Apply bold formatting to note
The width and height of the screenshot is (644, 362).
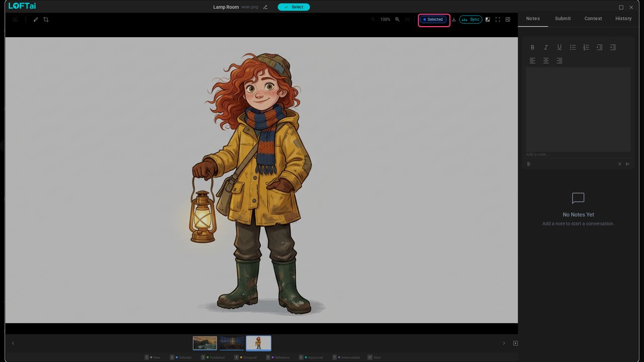click(x=532, y=47)
